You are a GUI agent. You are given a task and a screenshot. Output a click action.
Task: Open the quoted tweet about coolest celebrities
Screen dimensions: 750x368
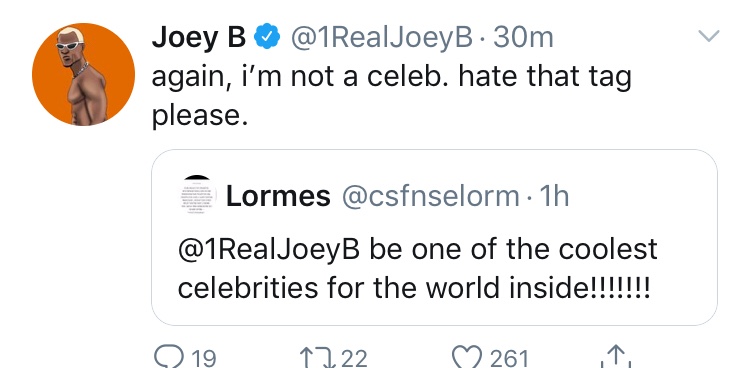tap(434, 238)
